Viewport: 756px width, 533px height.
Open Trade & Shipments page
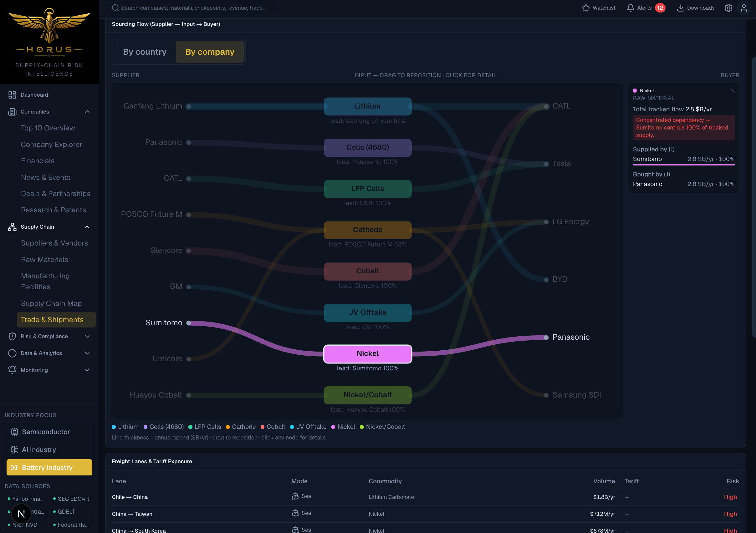click(x=56, y=320)
